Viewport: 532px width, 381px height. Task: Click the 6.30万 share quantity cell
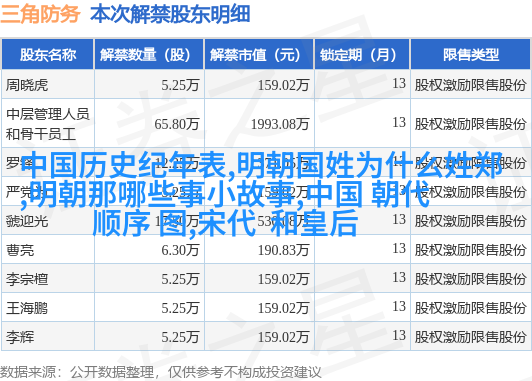180,250
